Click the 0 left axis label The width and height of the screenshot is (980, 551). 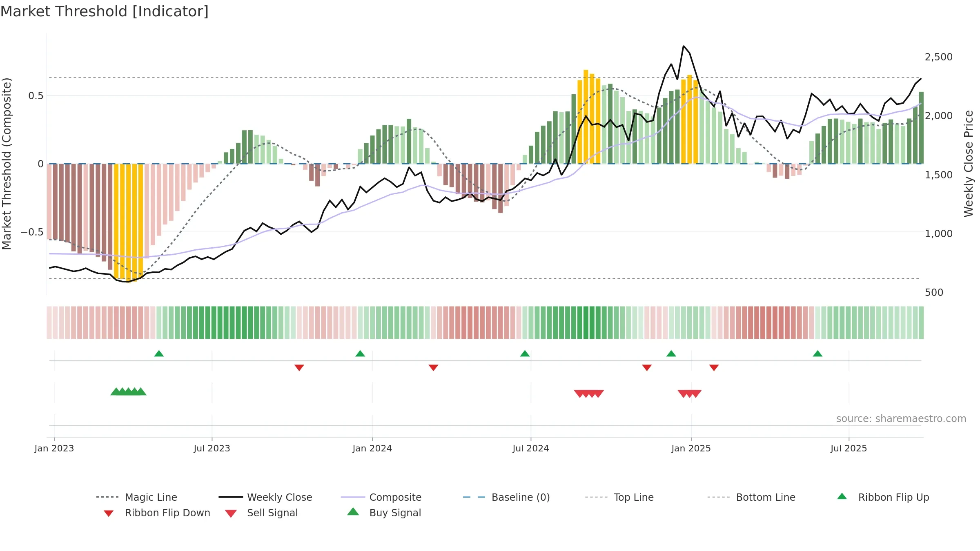[x=40, y=164]
